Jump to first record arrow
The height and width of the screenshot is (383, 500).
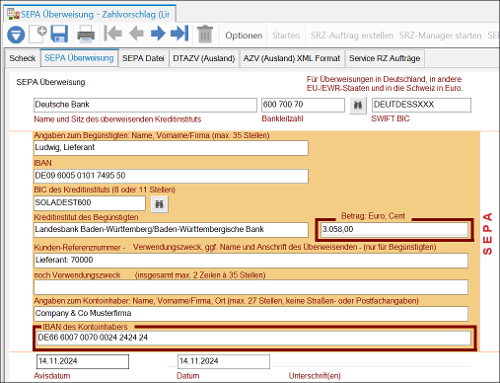click(113, 34)
